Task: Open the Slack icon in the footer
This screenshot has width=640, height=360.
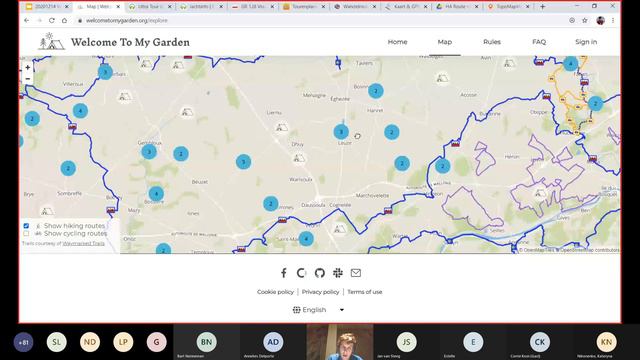Action: (338, 273)
